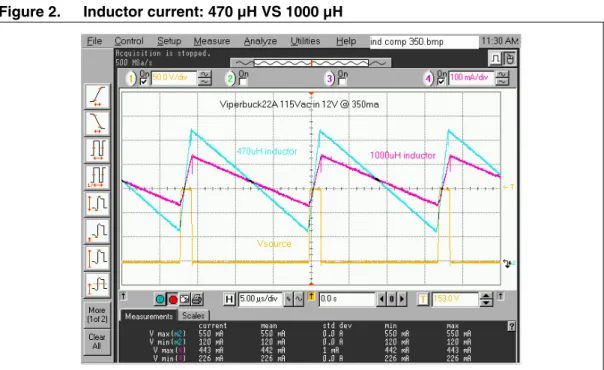Switch to the Scales tab

pos(193,316)
